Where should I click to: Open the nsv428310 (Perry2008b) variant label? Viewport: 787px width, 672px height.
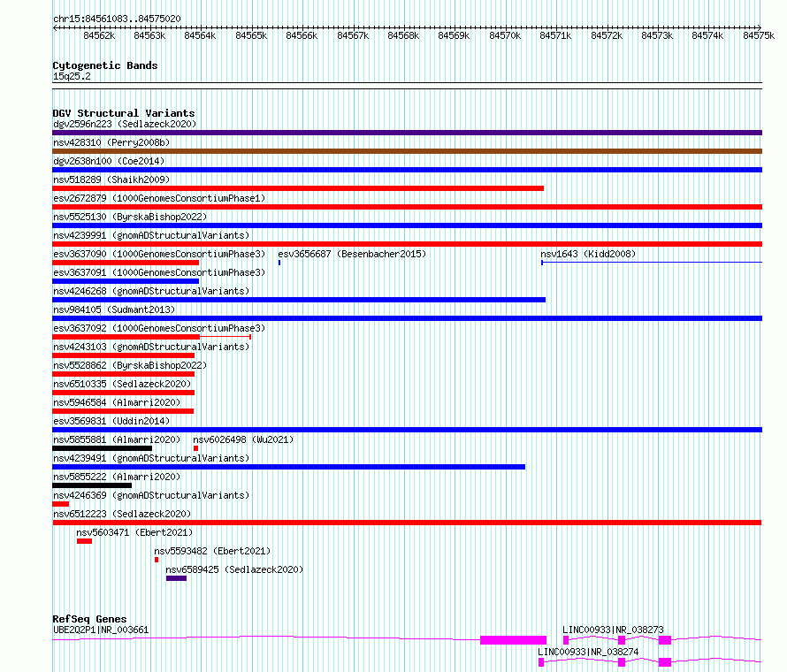point(111,142)
